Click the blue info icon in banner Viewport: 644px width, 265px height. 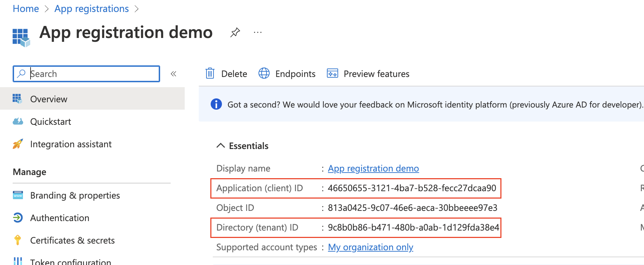(216, 104)
